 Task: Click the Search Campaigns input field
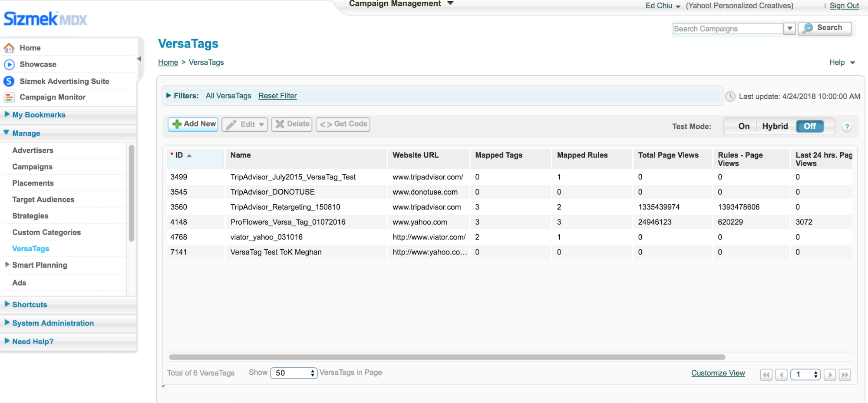pos(728,29)
